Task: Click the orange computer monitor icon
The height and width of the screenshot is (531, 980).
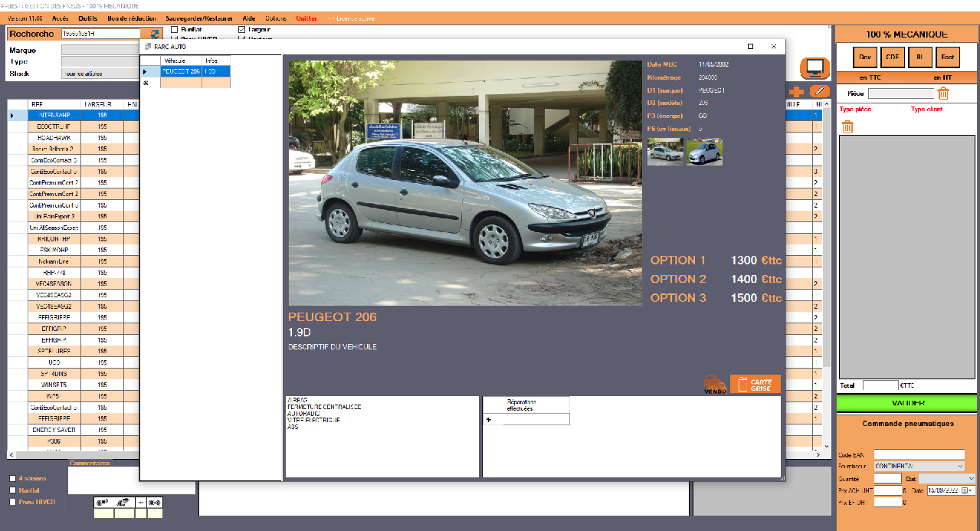Action: pos(814,68)
